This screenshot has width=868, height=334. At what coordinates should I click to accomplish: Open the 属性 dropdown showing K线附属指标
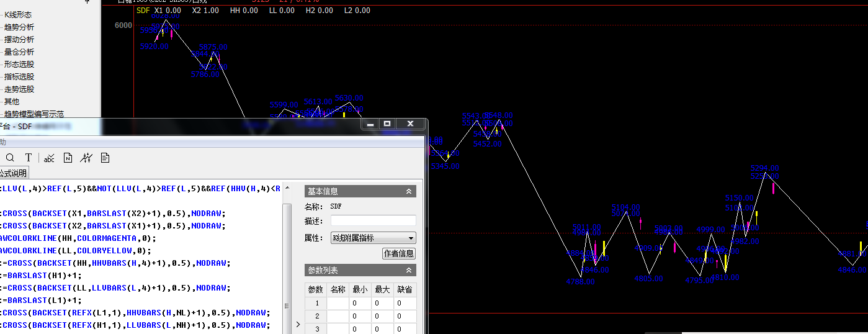tap(374, 238)
